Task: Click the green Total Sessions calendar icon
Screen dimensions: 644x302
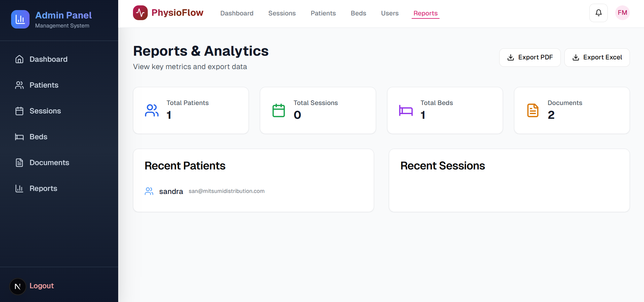Action: click(279, 110)
